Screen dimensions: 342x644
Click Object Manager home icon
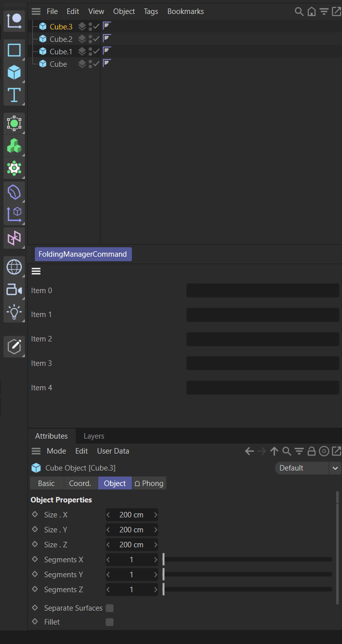pos(312,11)
